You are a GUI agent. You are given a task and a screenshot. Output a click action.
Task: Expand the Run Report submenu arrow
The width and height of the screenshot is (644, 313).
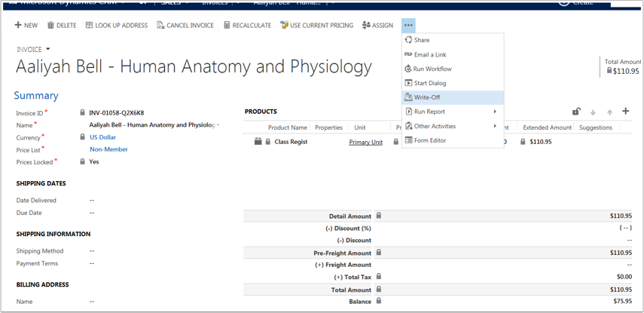click(495, 112)
